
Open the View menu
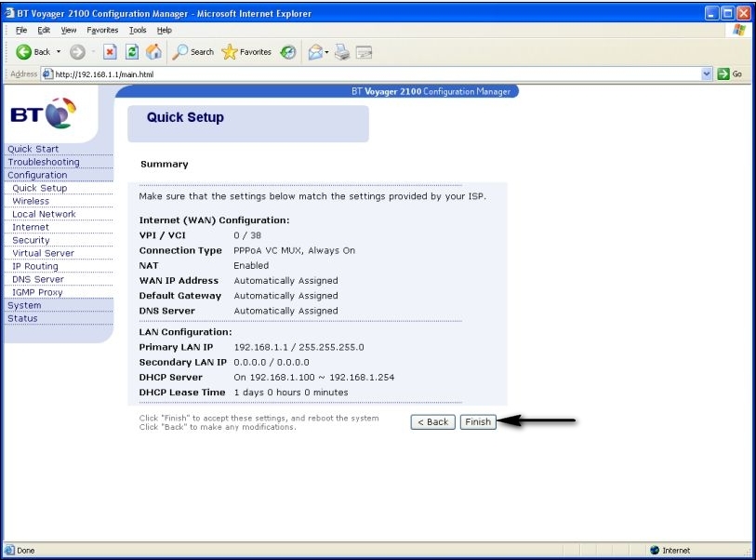[69, 30]
